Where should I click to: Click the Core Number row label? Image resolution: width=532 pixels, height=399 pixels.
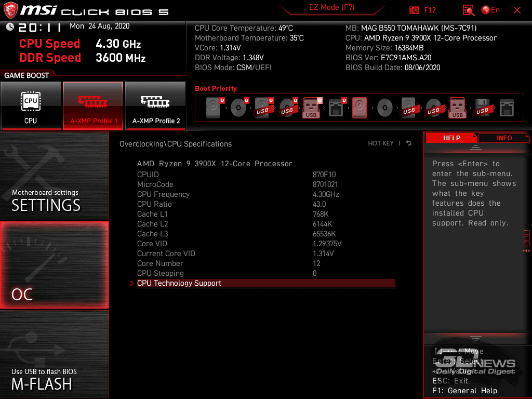pyautogui.click(x=160, y=263)
